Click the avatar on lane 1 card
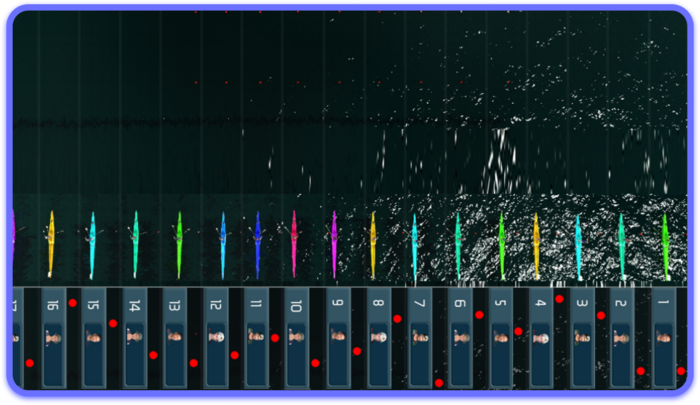Screen dimensions: 700x405 coord(664,337)
